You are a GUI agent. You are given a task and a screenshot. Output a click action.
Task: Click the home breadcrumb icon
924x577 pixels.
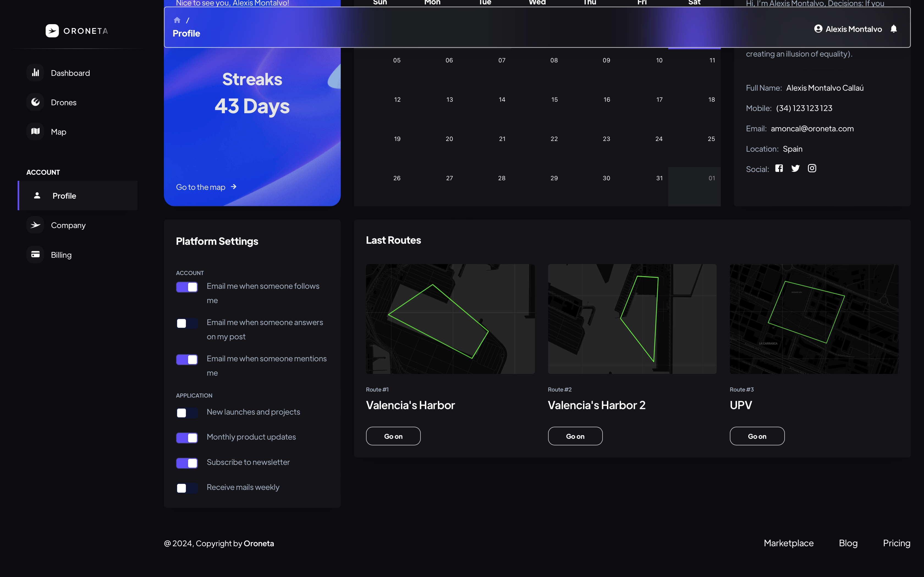click(177, 20)
